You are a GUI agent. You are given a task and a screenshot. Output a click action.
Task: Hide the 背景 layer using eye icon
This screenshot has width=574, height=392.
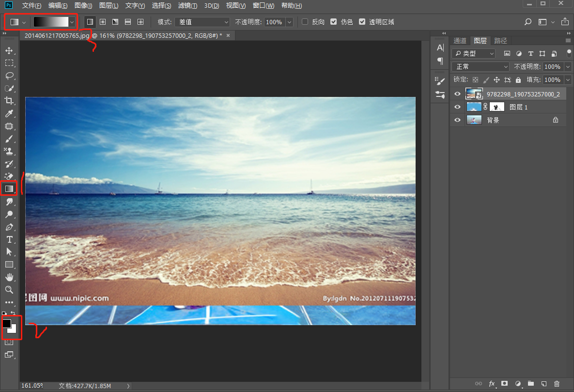(457, 120)
